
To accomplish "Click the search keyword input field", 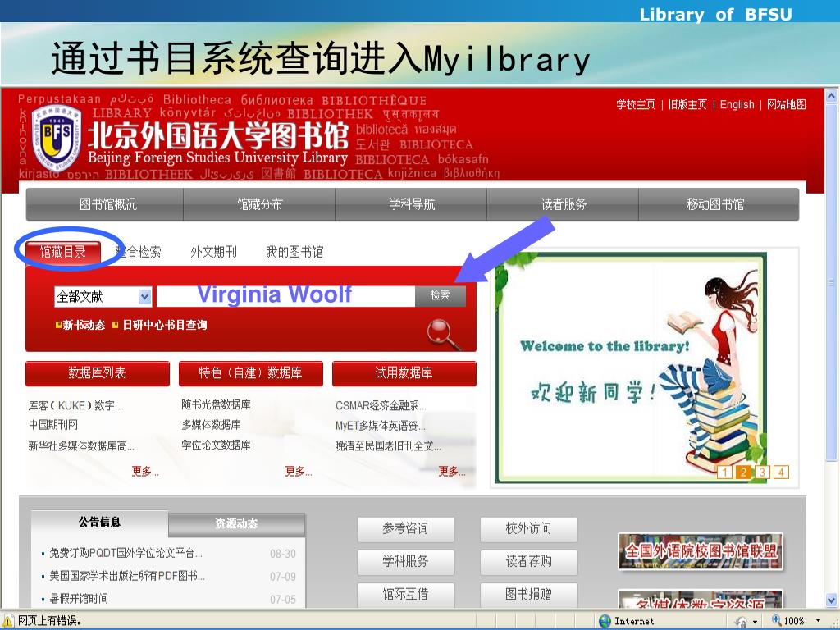I will tap(285, 296).
